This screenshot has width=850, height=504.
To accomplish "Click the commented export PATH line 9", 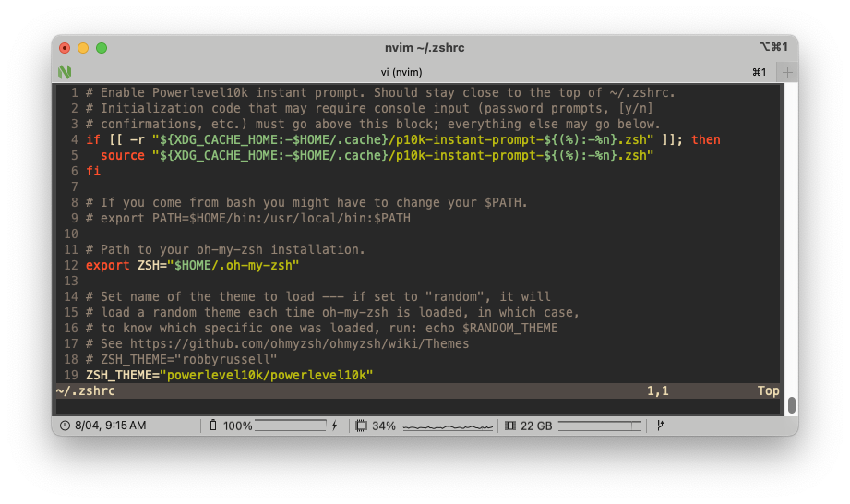I will click(248, 219).
